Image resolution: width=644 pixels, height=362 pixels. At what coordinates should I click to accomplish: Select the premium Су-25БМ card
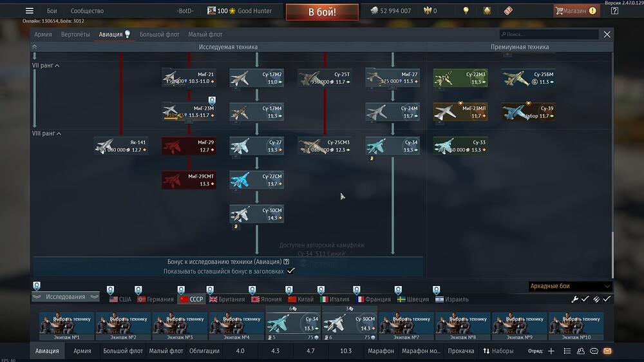[x=529, y=78]
